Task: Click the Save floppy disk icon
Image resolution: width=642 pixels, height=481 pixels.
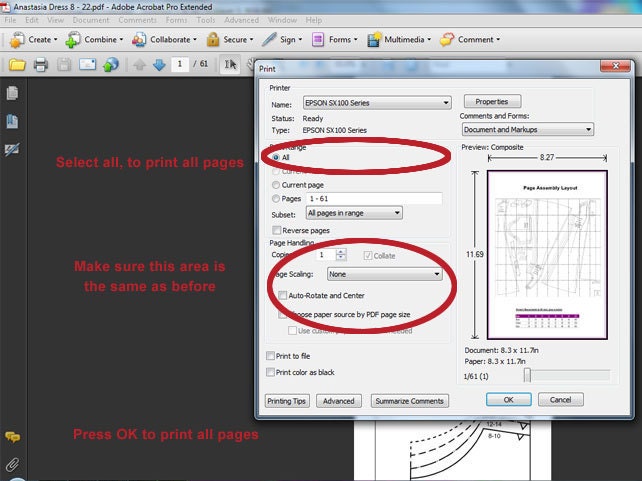Action: pyautogui.click(x=64, y=64)
